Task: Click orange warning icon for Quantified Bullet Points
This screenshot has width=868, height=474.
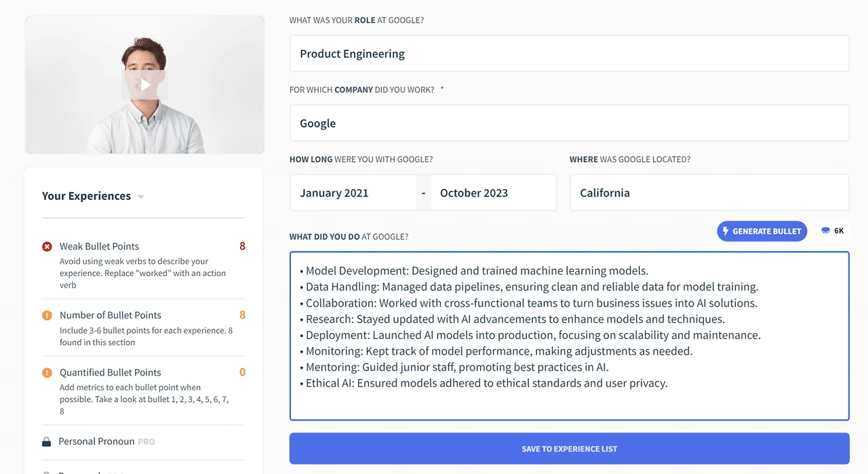Action: point(47,372)
